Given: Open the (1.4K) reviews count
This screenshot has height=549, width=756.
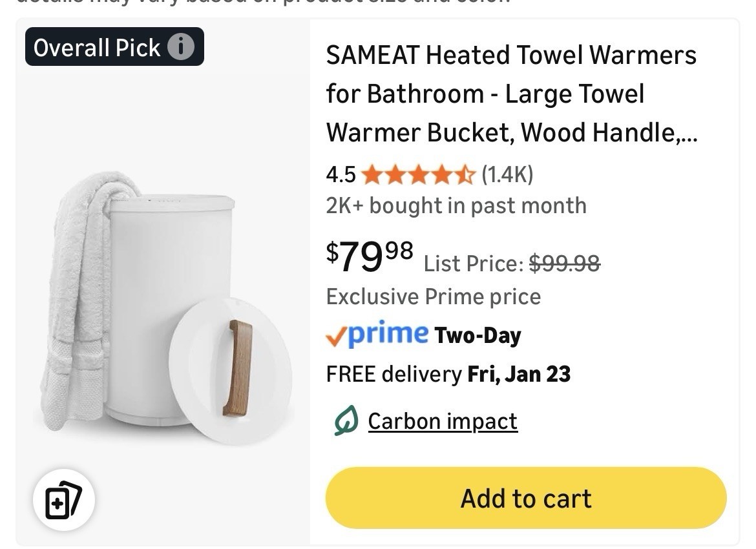Looking at the screenshot, I should [507, 174].
